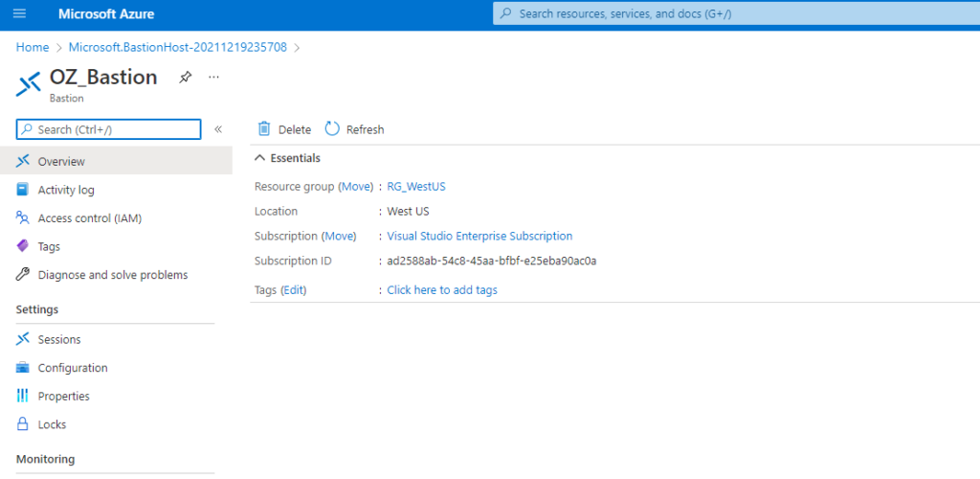Screen dimensions: 980x479
Task: Click the Refresh circular arrow icon
Action: click(332, 128)
